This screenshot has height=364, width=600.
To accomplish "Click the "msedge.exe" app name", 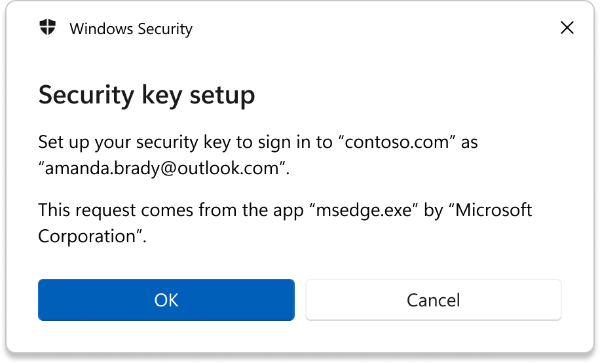I will pos(364,210).
